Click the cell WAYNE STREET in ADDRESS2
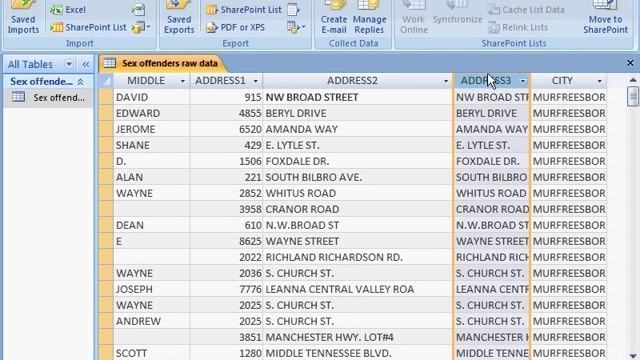 click(358, 241)
